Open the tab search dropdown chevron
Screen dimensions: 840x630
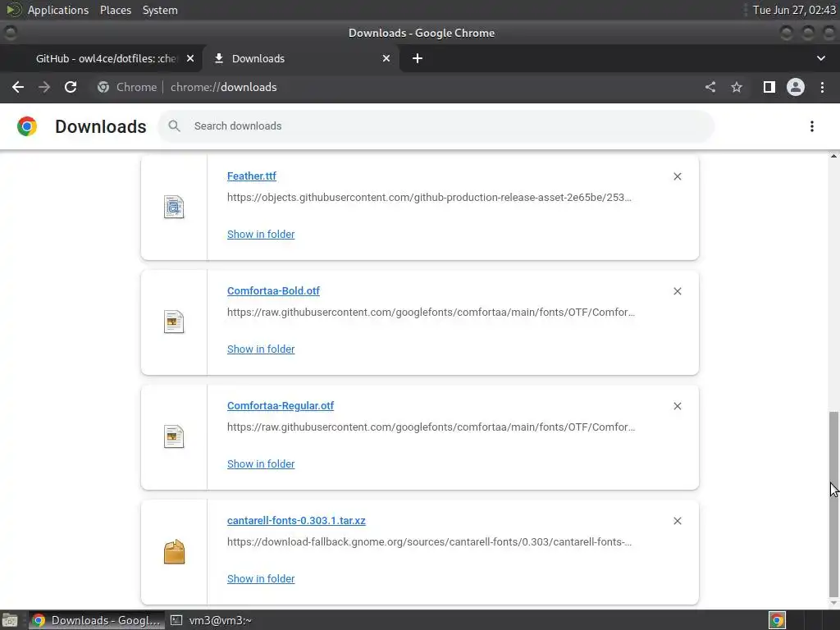coord(820,58)
